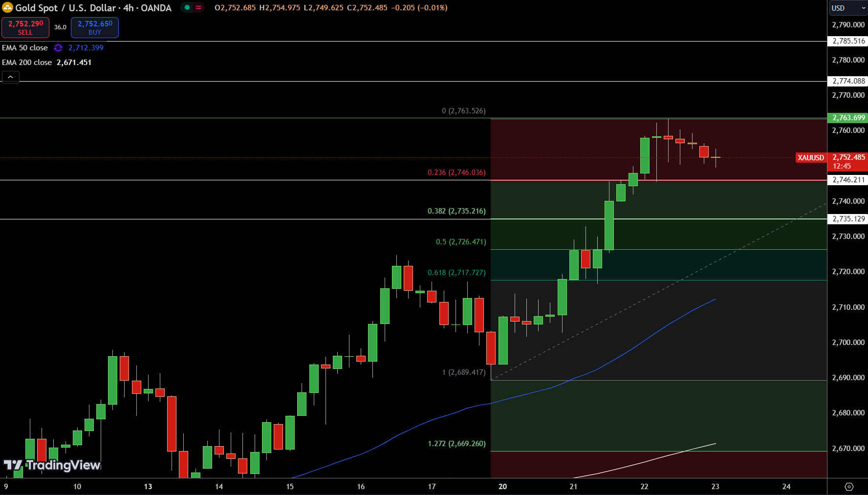Click the 2,746.211 price axis label
This screenshot has height=495, width=868.
848,180
